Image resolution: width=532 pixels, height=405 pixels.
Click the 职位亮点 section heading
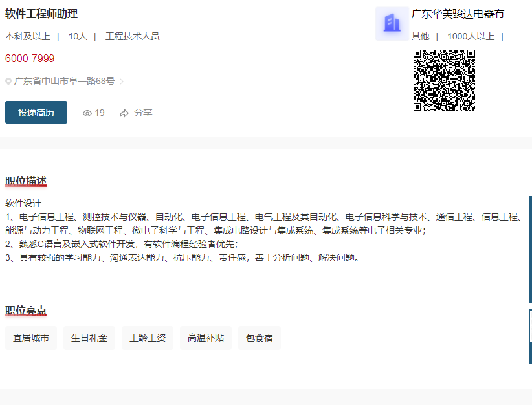[x=26, y=311]
